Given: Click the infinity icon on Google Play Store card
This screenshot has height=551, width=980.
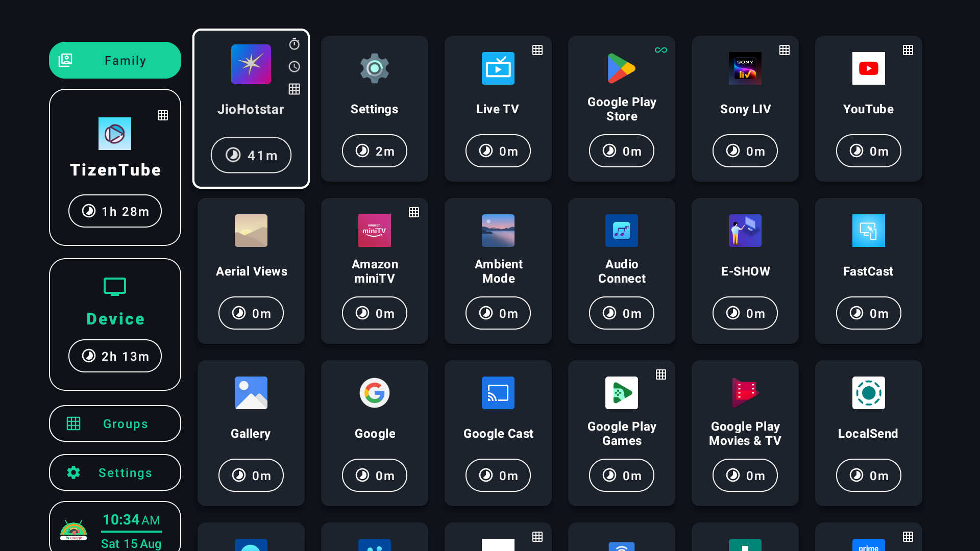Looking at the screenshot, I should (661, 50).
